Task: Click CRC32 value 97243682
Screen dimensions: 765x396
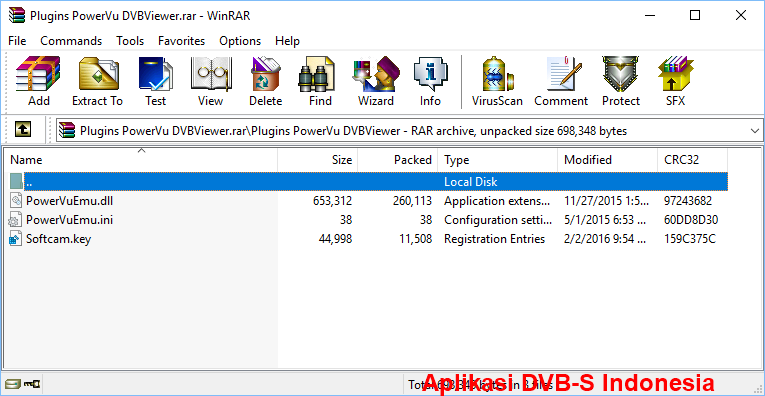Action: click(687, 200)
